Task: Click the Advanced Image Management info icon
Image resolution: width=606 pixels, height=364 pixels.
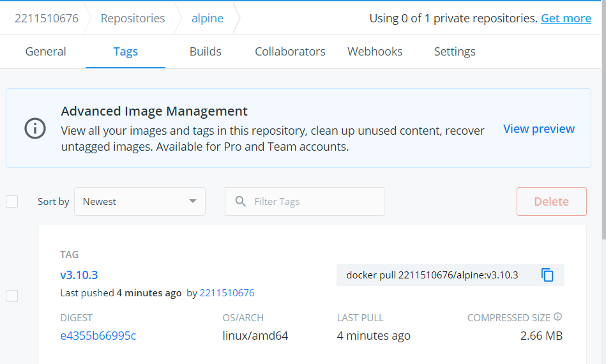Action: pyautogui.click(x=35, y=128)
